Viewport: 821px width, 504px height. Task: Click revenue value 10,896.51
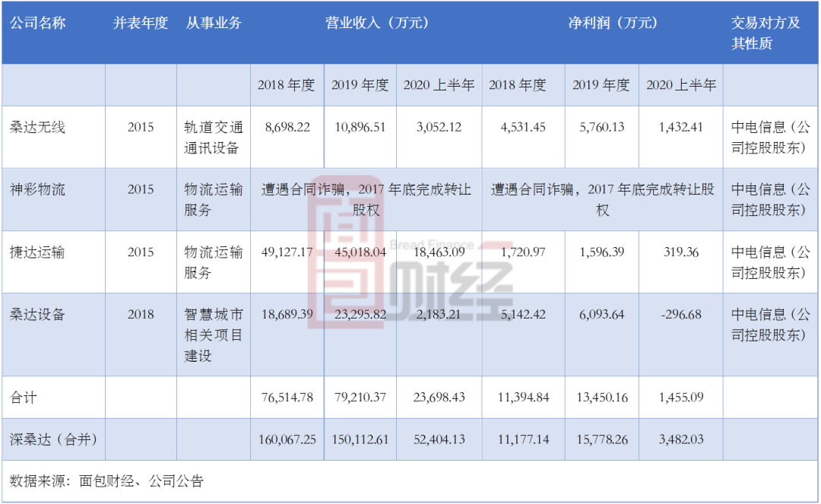(360, 127)
